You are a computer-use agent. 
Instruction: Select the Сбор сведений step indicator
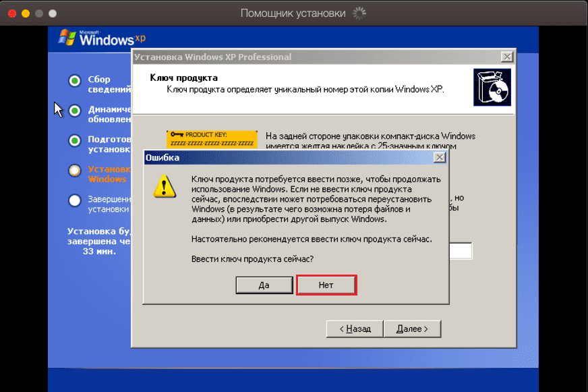(75, 81)
